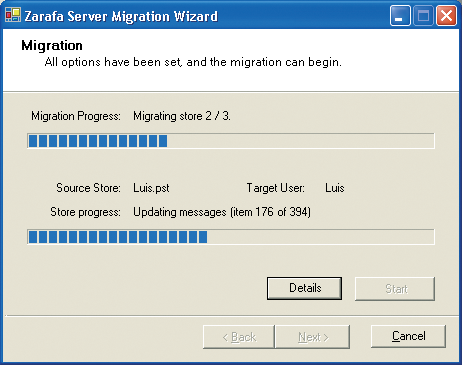Viewport: 462px width, 365px height.
Task: Open the migration Details
Action: [304, 288]
